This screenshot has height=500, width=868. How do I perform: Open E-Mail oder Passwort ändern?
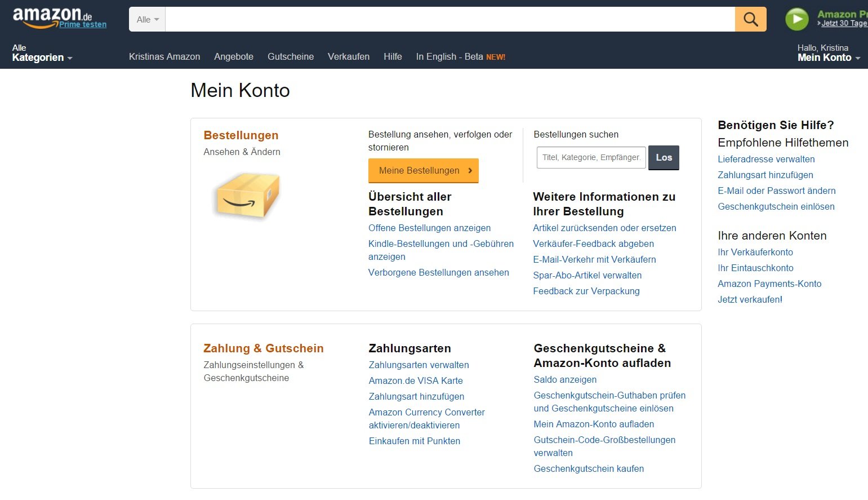[776, 191]
